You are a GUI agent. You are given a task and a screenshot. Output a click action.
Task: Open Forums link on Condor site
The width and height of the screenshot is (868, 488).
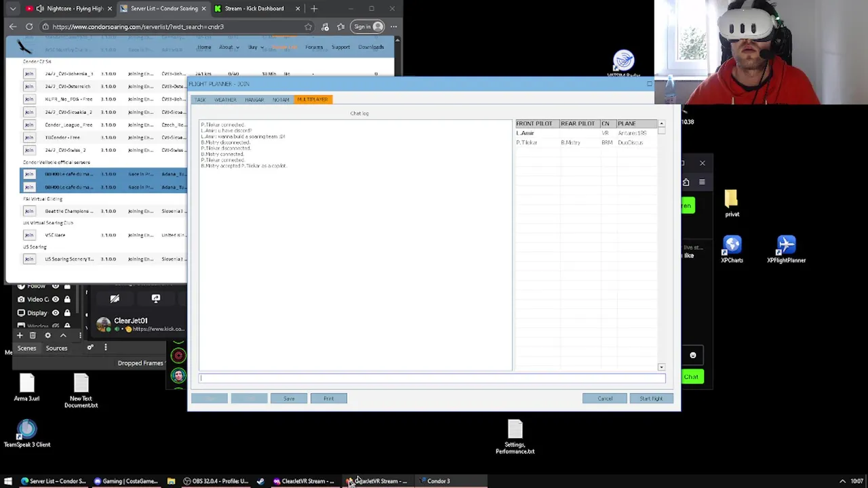[314, 47]
